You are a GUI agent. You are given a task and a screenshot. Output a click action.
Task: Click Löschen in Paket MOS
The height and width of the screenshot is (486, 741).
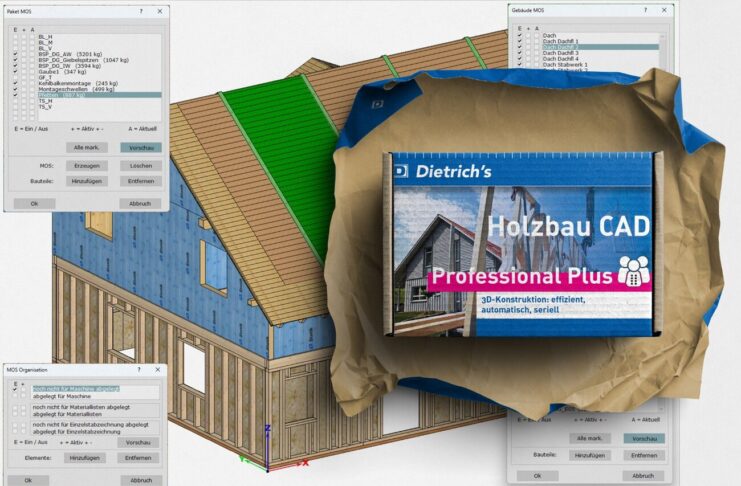coord(141,166)
